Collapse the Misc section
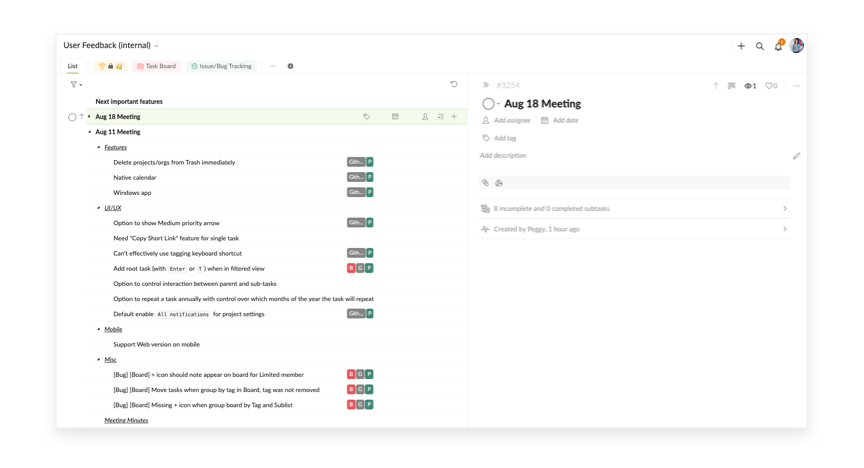Screen dimensions: 864x468 (99, 359)
